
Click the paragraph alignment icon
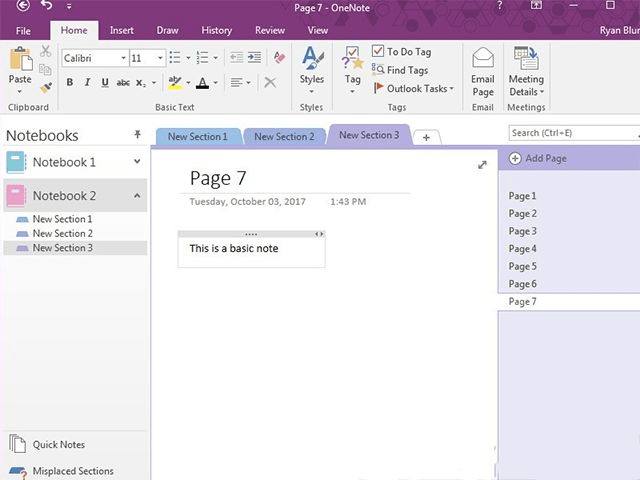pyautogui.click(x=236, y=83)
